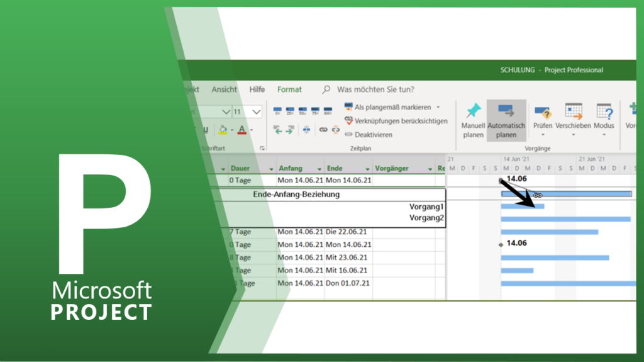Open the Modus button

(x=604, y=119)
